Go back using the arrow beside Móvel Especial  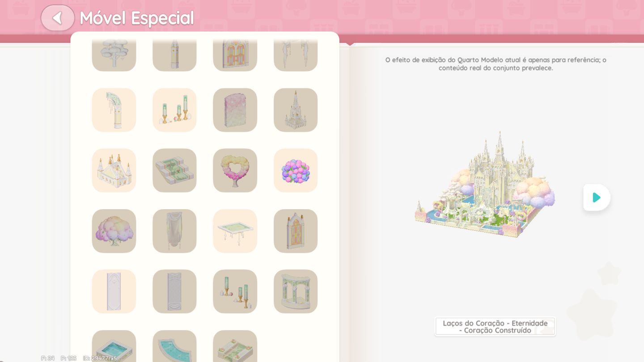pos(58,18)
